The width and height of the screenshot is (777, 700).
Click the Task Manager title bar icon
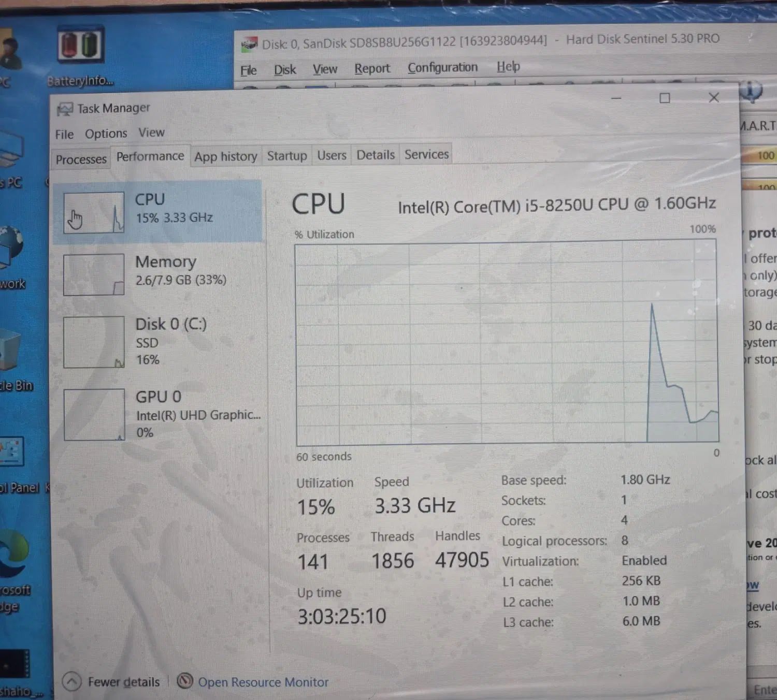tap(65, 109)
